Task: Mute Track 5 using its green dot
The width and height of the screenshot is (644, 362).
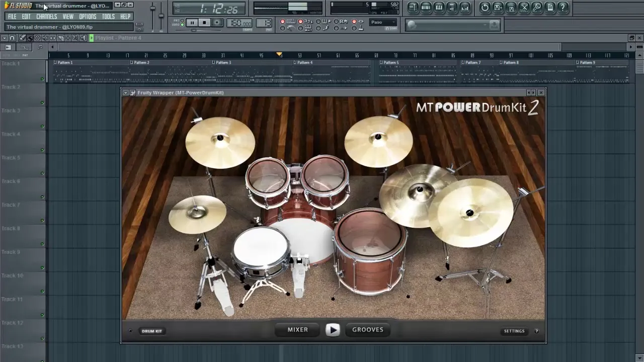Action: (42, 173)
